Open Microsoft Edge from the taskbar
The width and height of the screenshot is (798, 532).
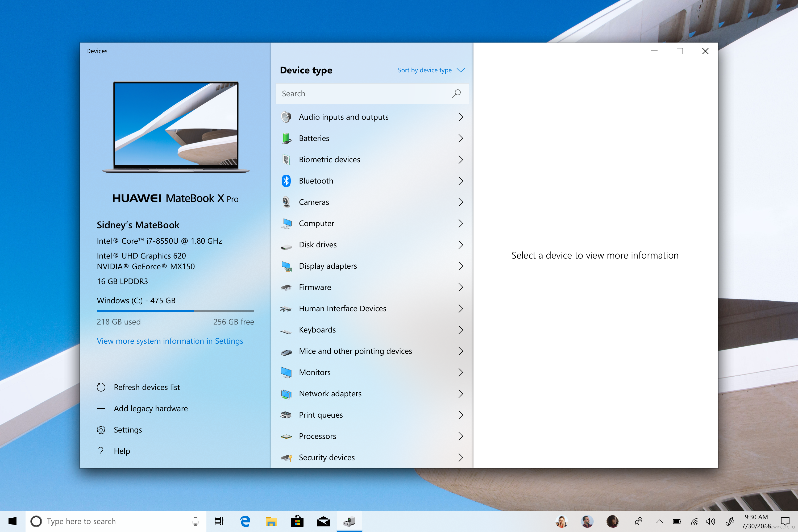[x=245, y=521]
